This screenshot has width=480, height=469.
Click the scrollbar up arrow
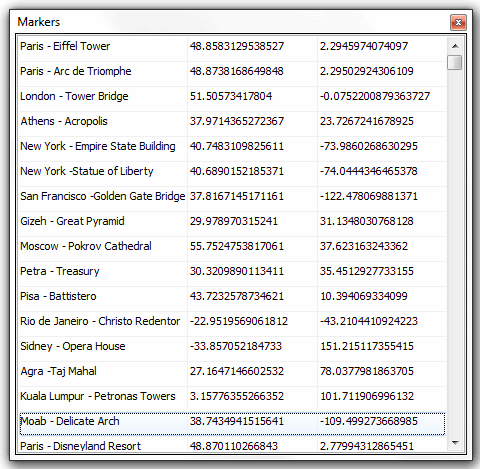click(x=455, y=46)
